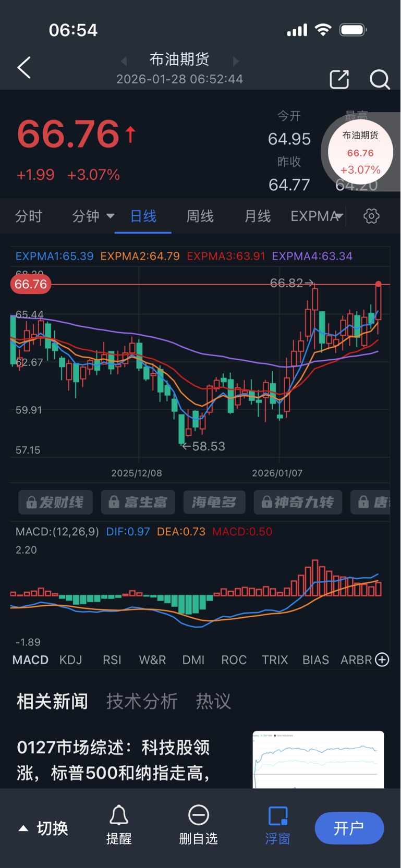Tap the 昨收 64.77 value

289,185
